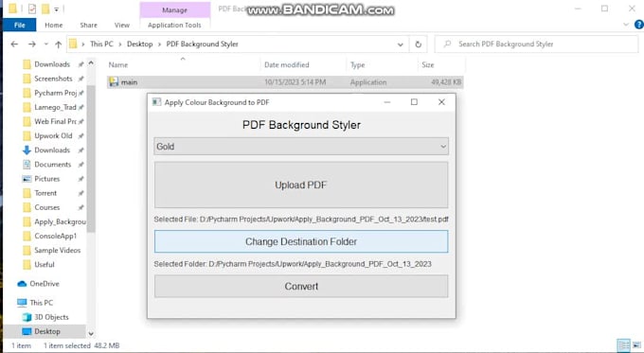Go up one folder level

pos(59,44)
